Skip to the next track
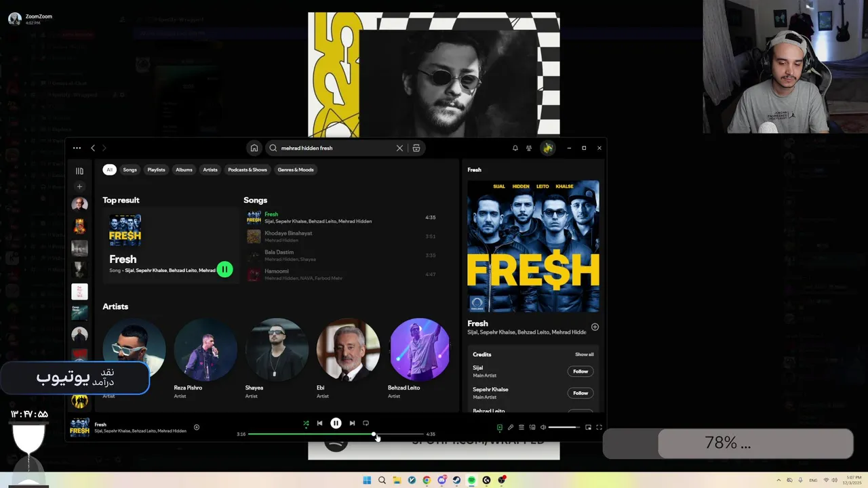Viewport: 868px width, 488px height. 352,423
